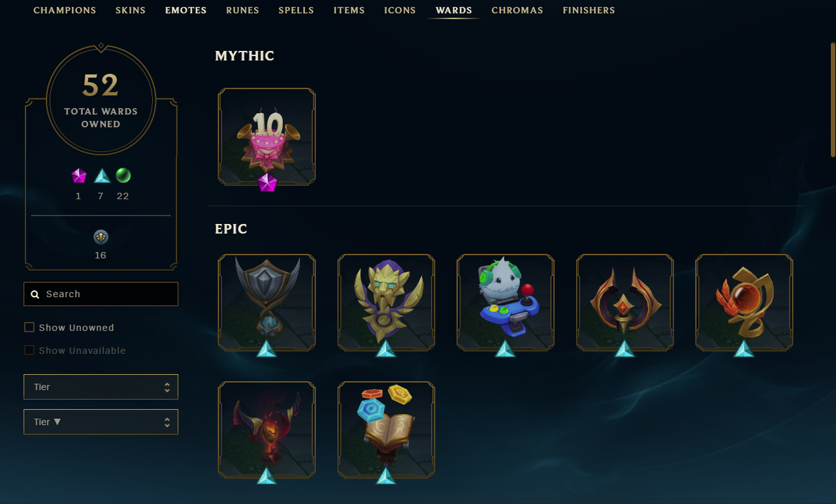Switch to the Chromas tab
The image size is (836, 504).
click(517, 10)
